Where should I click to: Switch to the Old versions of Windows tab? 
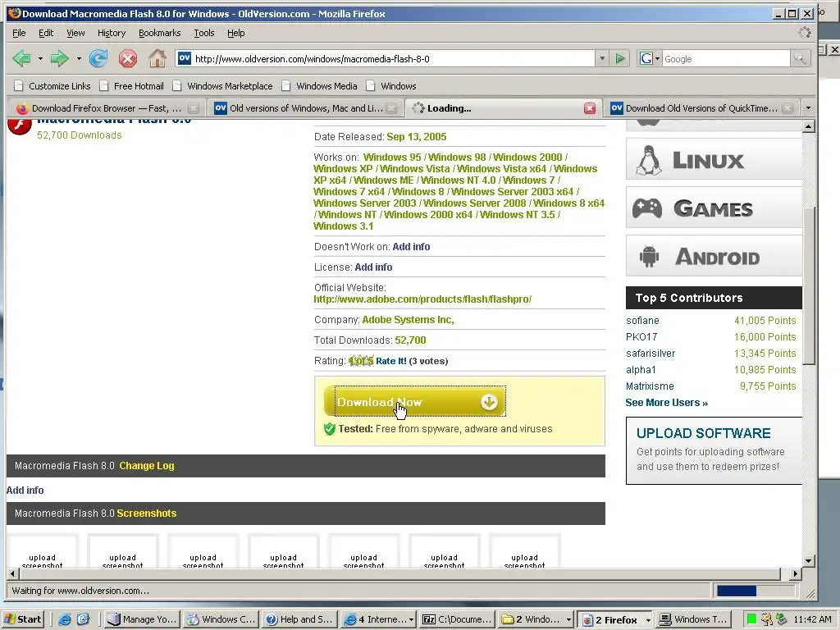point(306,108)
